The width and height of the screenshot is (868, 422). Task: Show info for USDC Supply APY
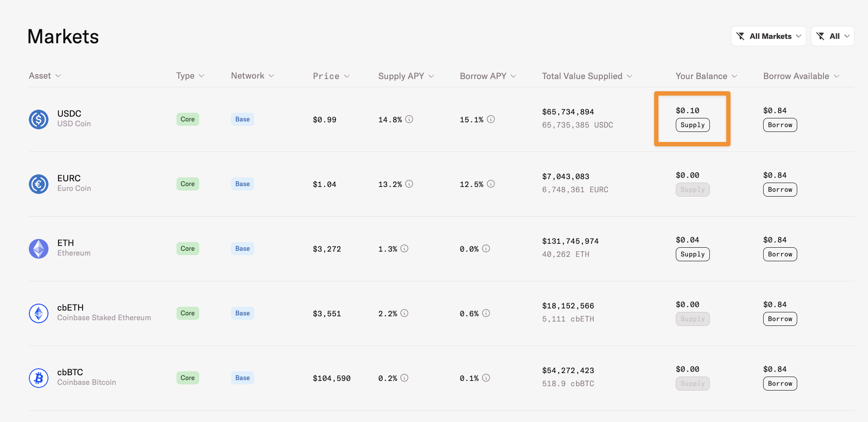[409, 119]
